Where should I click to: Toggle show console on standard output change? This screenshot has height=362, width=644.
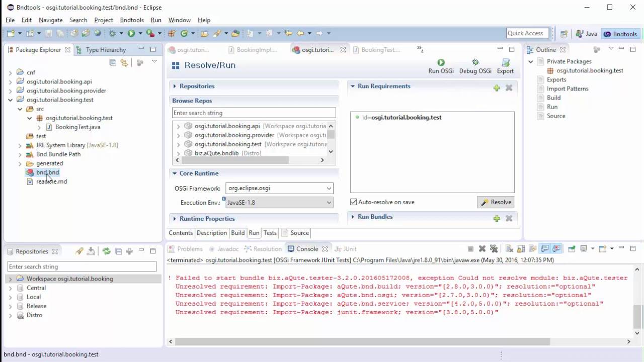[x=544, y=249]
